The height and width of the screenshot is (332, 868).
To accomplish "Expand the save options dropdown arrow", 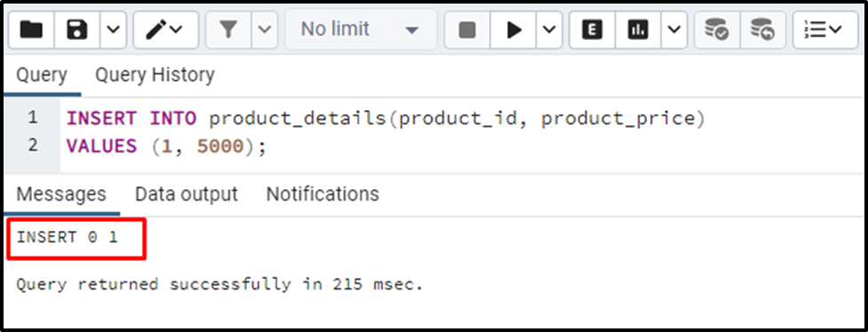I will pos(113,30).
